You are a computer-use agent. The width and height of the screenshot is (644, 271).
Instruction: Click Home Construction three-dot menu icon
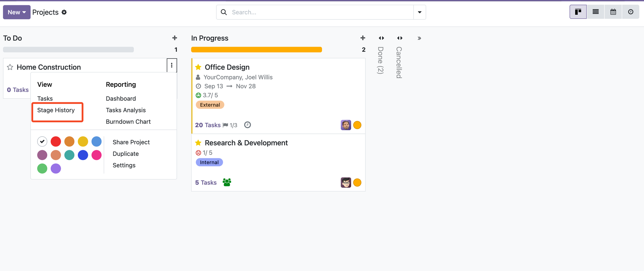[172, 65]
